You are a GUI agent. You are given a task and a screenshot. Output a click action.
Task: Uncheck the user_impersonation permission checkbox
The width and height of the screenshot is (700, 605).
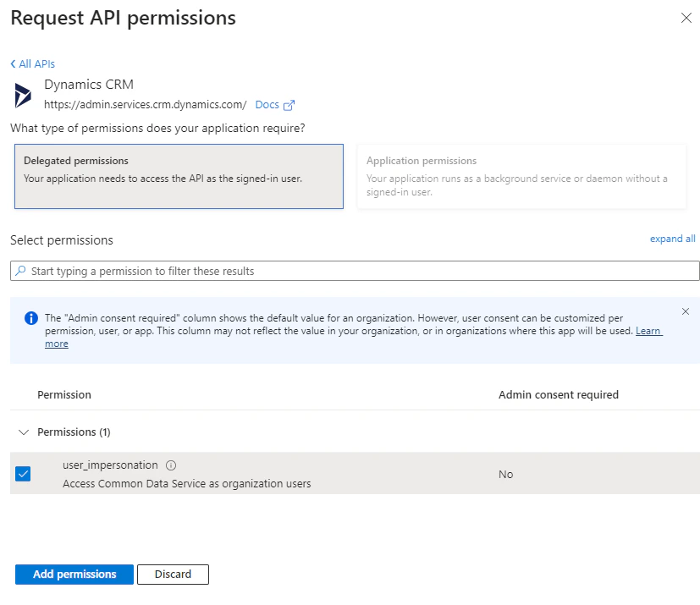point(23,474)
